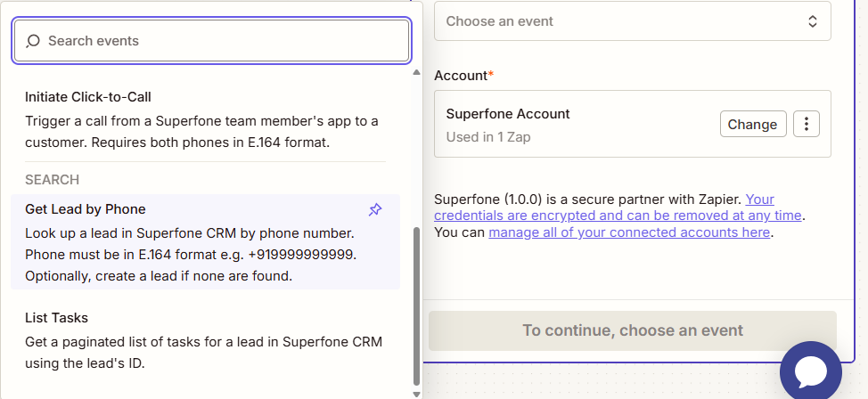Click the Used in 1 Zap text
The width and height of the screenshot is (868, 399).
pos(487,136)
